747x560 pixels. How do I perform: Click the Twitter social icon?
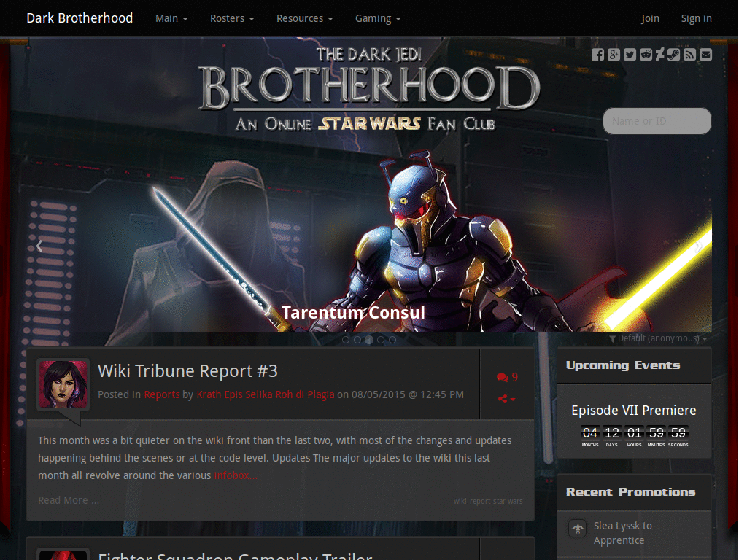click(629, 55)
